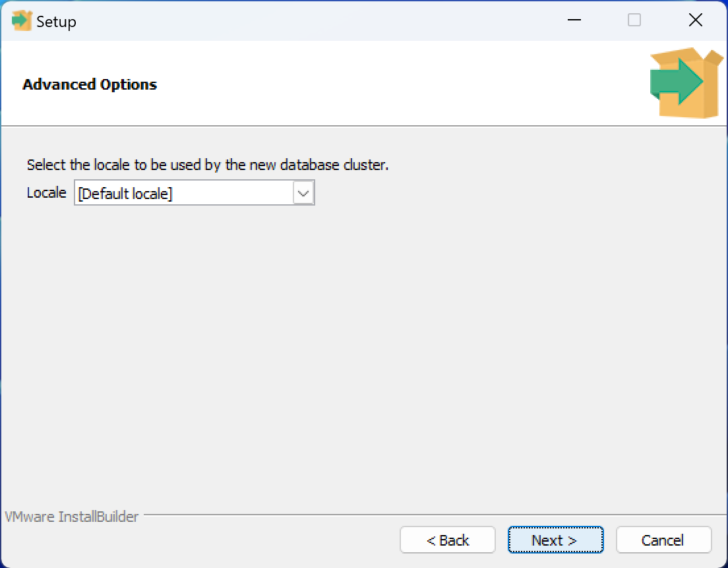Expand the Locale dropdown arrow
The image size is (728, 568).
tap(303, 194)
